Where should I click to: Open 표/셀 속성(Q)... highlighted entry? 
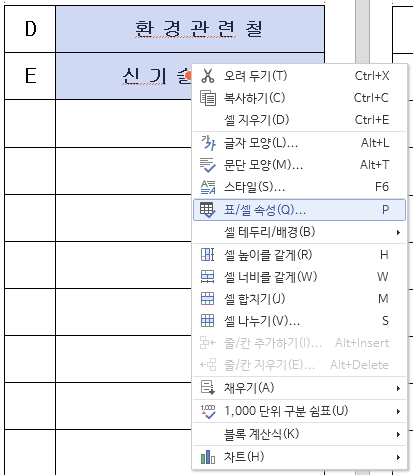tap(299, 210)
